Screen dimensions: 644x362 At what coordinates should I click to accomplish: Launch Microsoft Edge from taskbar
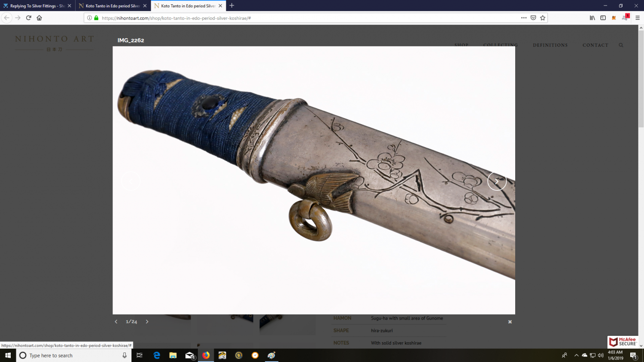(x=157, y=355)
